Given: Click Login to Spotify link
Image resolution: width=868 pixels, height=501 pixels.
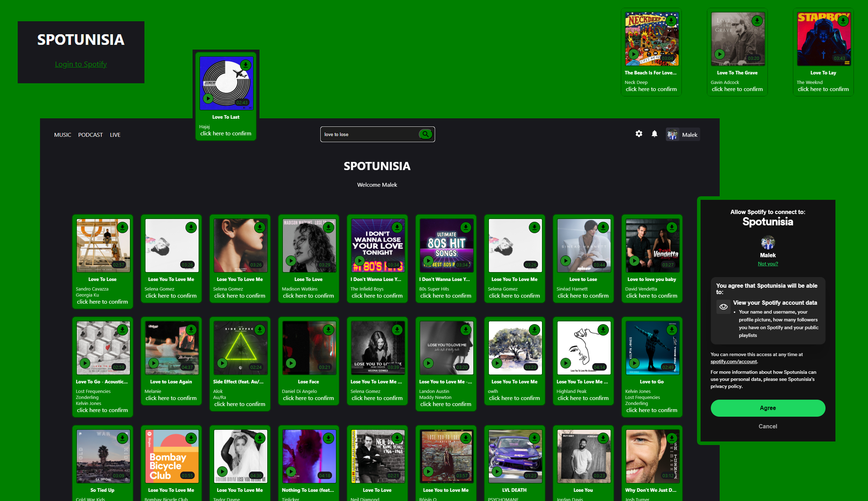Looking at the screenshot, I should tap(81, 64).
